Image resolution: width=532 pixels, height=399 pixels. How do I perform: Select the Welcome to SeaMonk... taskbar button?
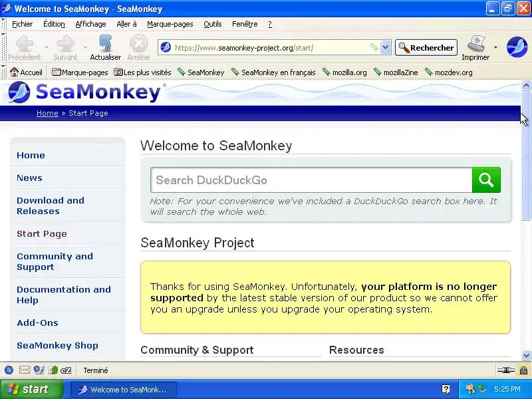[124, 390]
